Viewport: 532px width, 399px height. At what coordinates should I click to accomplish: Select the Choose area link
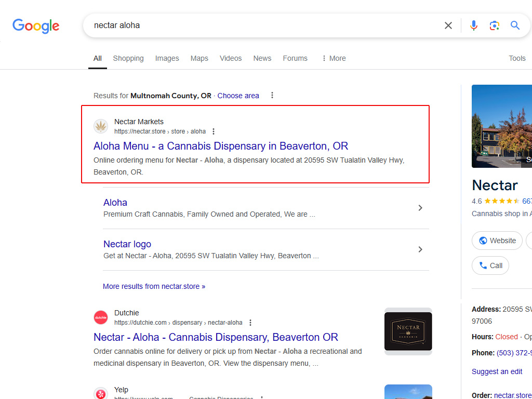[x=238, y=96]
